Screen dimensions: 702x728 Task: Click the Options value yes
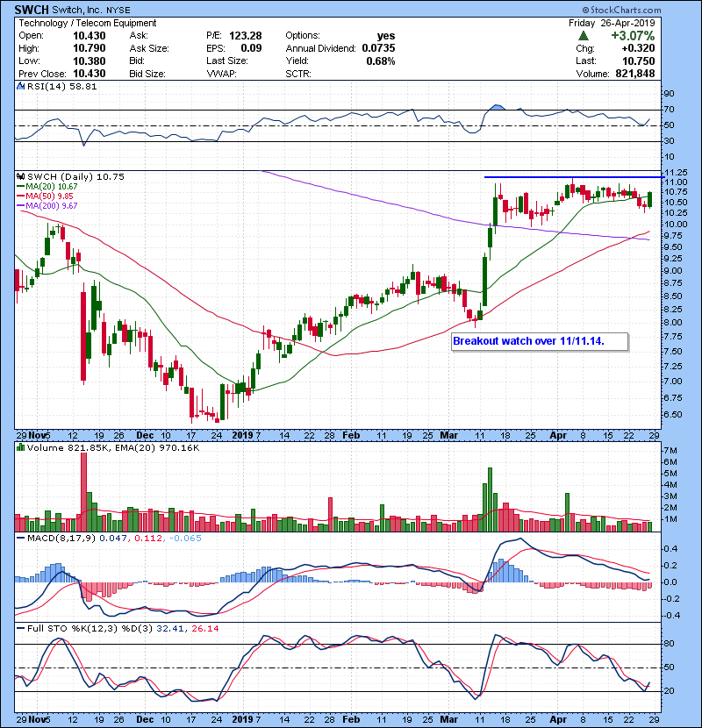coord(385,36)
